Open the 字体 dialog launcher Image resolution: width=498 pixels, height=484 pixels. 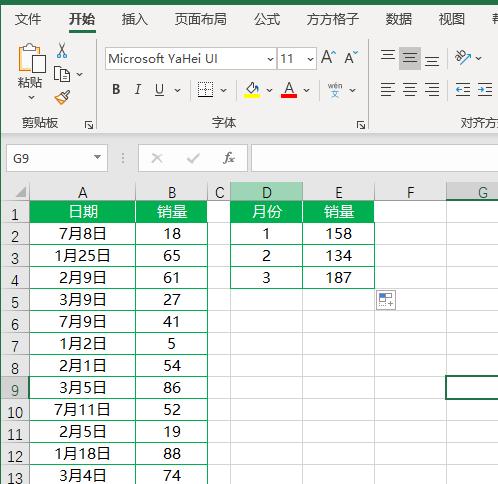pos(361,125)
